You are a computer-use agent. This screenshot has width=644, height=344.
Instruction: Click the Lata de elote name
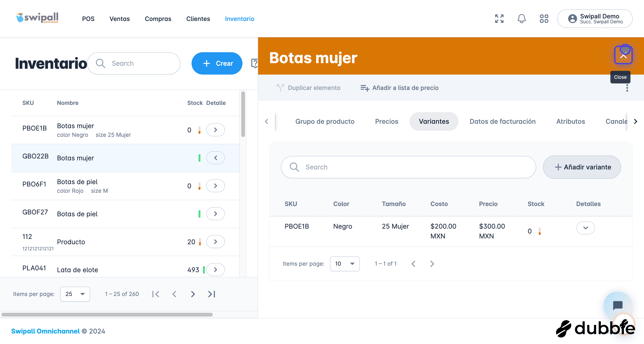tap(77, 270)
